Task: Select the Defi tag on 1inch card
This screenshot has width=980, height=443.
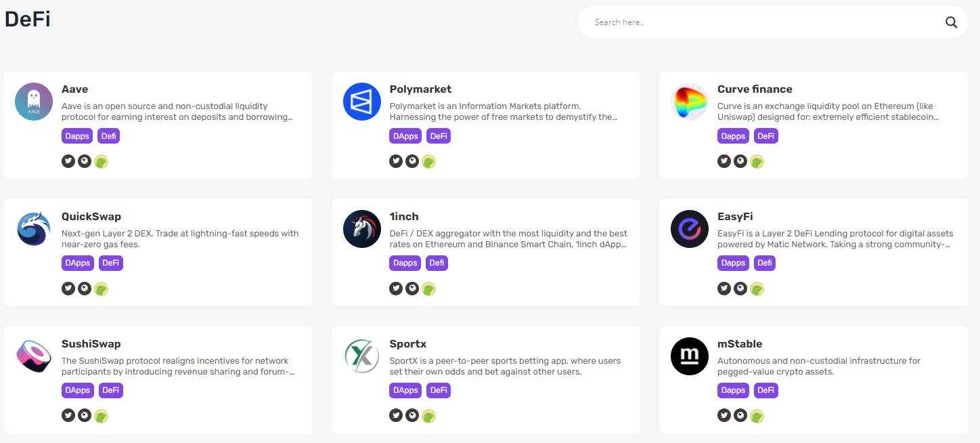Action: pyautogui.click(x=437, y=263)
